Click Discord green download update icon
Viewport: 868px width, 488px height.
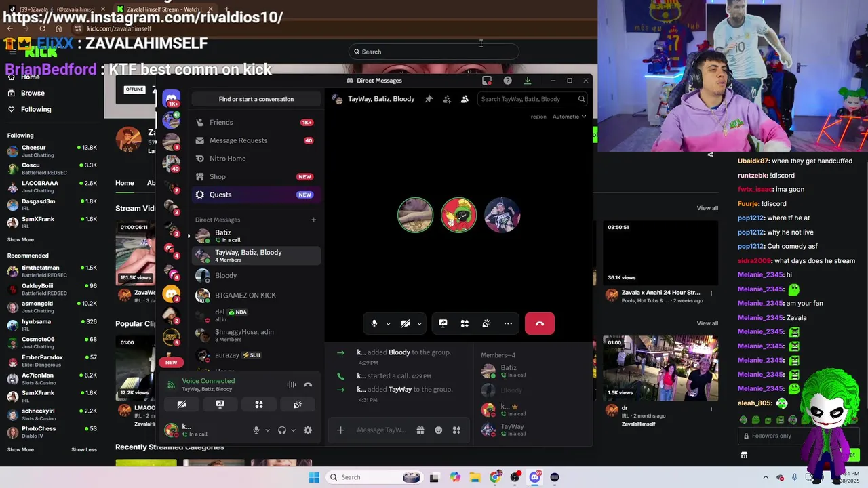point(527,81)
